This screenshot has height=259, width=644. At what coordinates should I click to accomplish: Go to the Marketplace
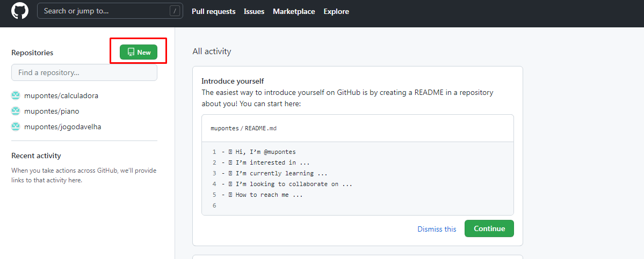[x=294, y=11]
